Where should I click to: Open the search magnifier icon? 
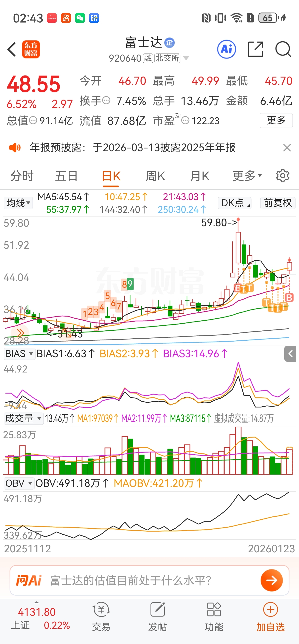pos(283,49)
